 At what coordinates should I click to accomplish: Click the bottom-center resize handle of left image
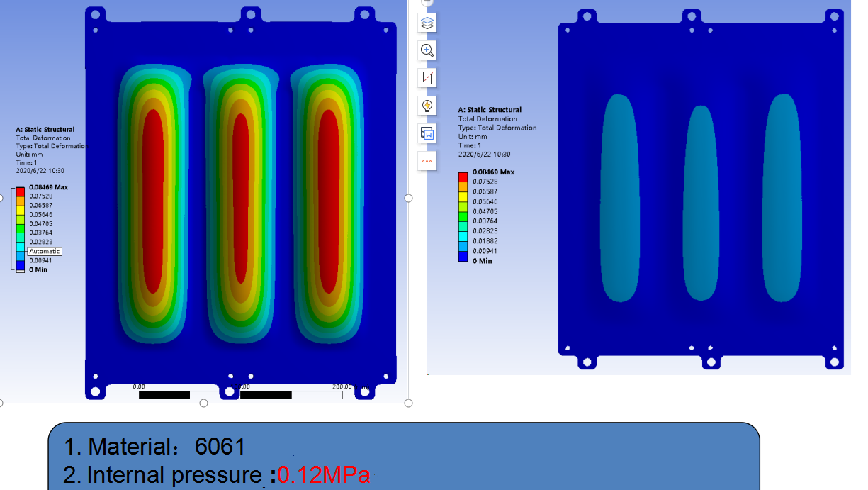pos(204,403)
